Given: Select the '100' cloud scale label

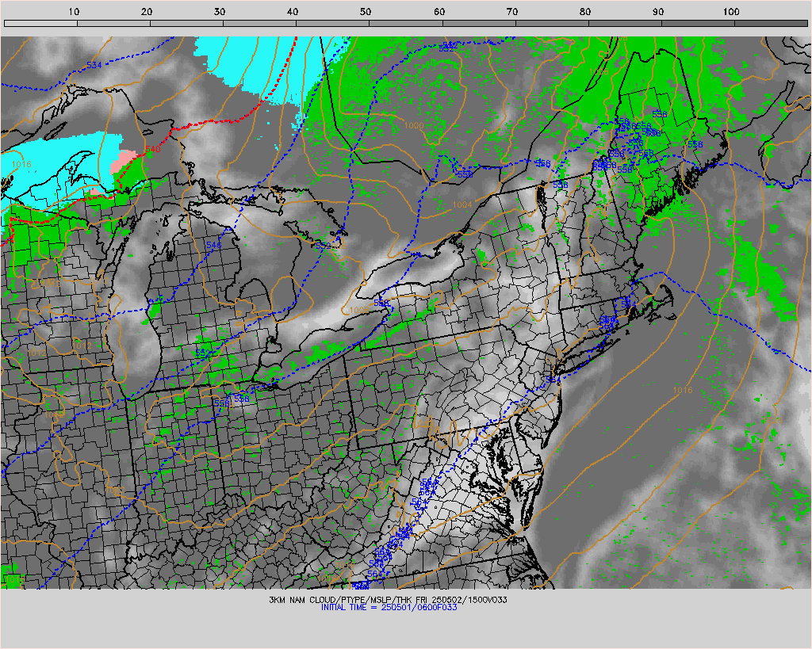Looking at the screenshot, I should click(x=730, y=11).
